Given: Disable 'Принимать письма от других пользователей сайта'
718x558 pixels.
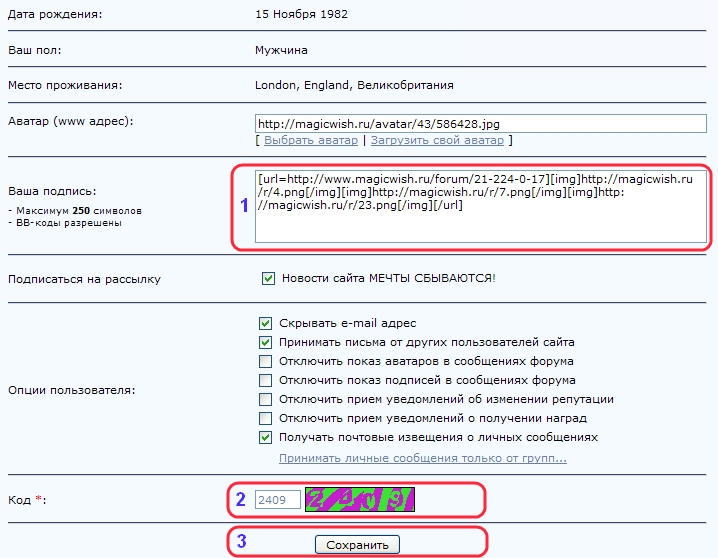Looking at the screenshot, I should (265, 342).
